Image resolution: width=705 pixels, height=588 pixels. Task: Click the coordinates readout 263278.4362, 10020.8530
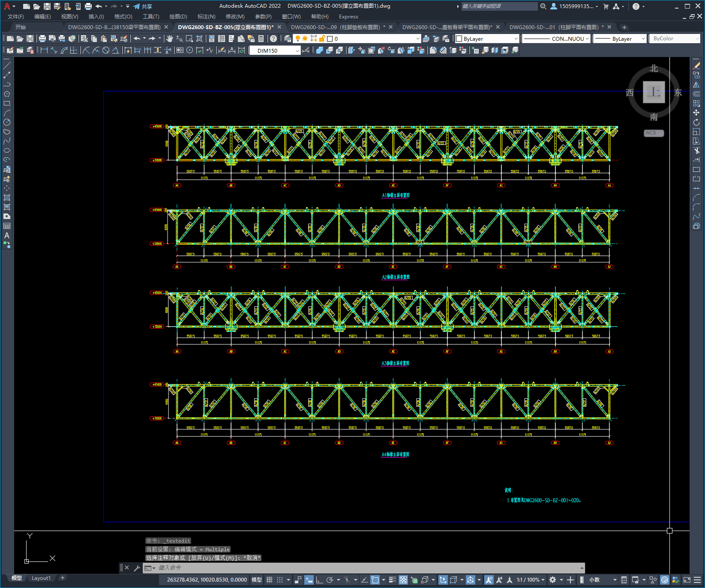[207, 580]
